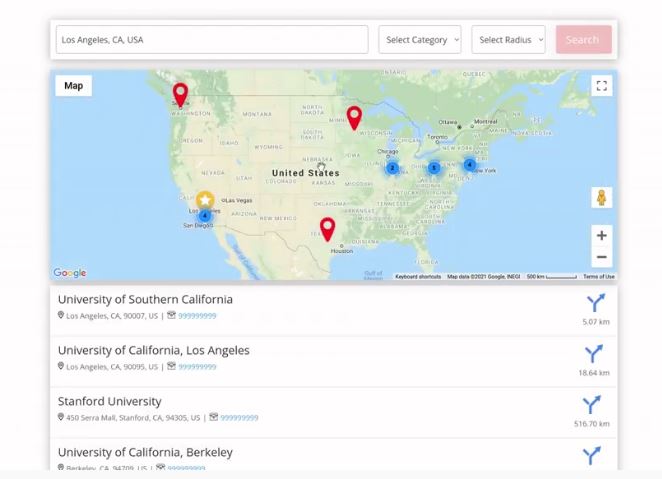Image resolution: width=662 pixels, height=479 pixels.
Task: Click the 18.64 km distance label
Action: (594, 373)
